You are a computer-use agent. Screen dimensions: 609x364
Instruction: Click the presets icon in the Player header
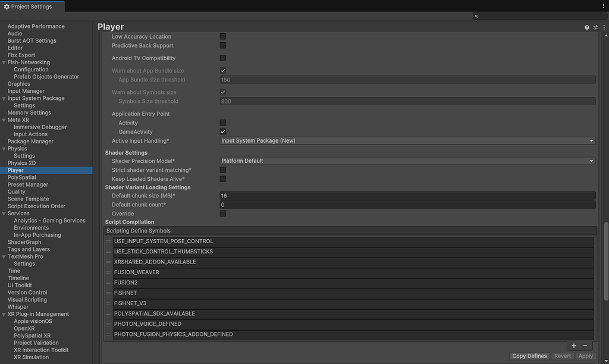point(595,27)
